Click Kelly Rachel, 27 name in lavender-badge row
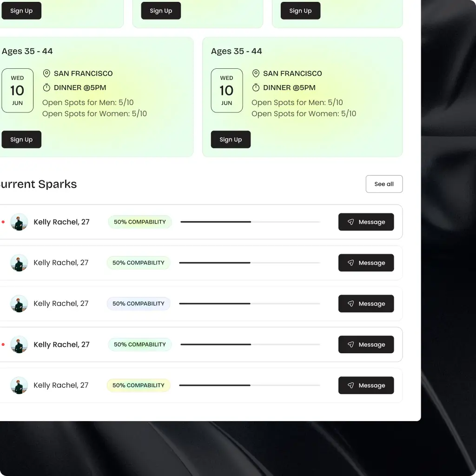Image resolution: width=476 pixels, height=476 pixels. tap(61, 304)
